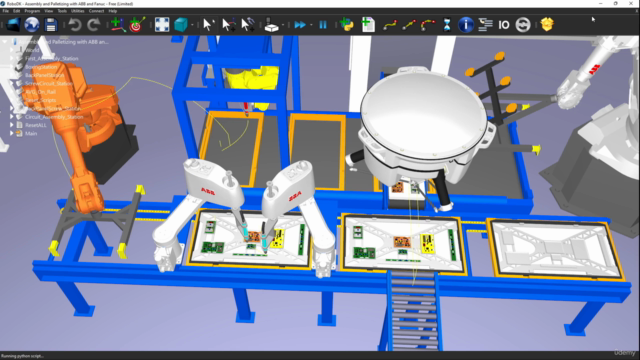Open the Edit menu

17,11
